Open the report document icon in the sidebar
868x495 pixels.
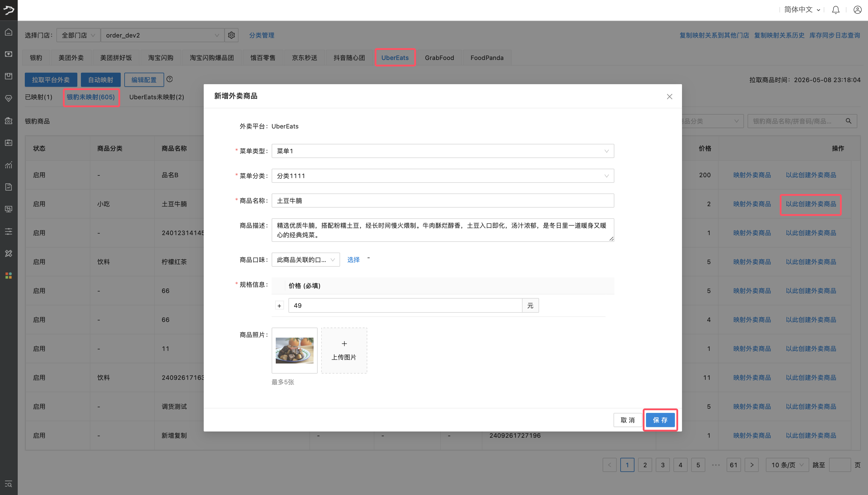pyautogui.click(x=9, y=187)
